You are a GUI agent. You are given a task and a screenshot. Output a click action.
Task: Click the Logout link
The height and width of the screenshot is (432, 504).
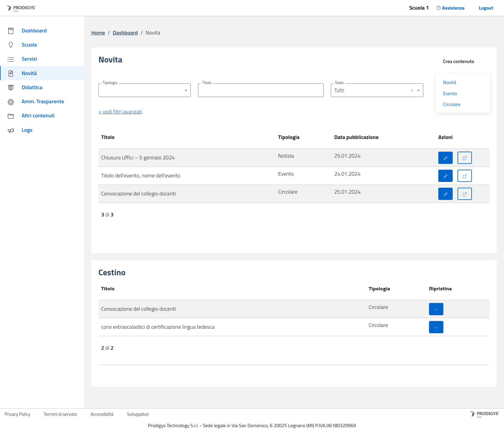coord(486,8)
